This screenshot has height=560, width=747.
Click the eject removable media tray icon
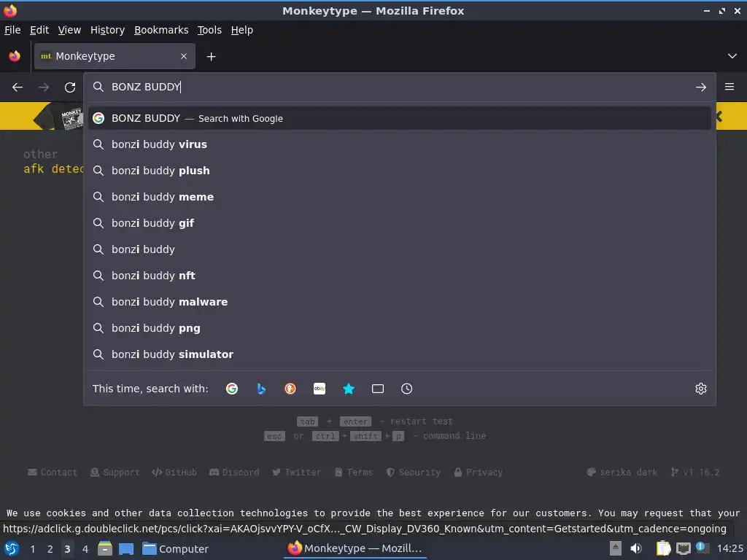point(616,548)
